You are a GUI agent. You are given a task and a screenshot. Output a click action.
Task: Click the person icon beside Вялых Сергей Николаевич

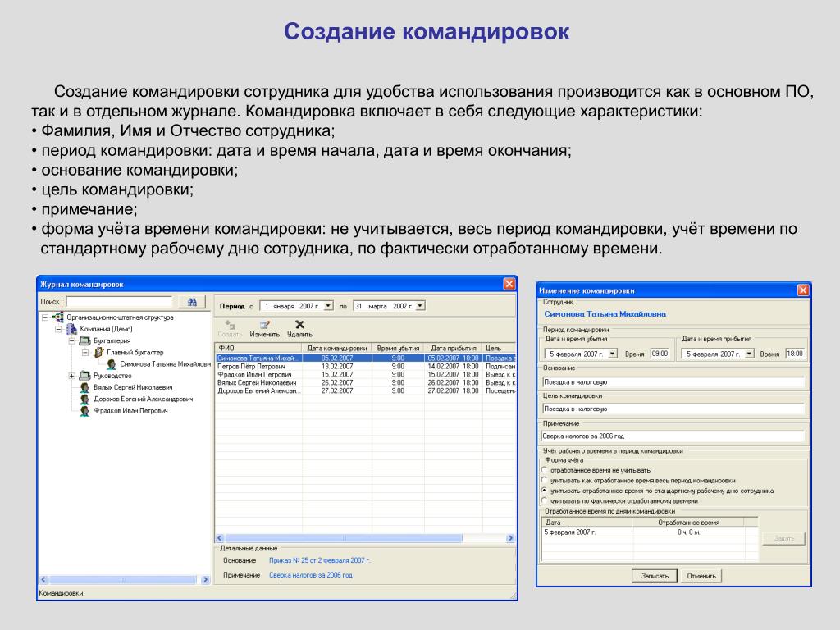[x=84, y=387]
